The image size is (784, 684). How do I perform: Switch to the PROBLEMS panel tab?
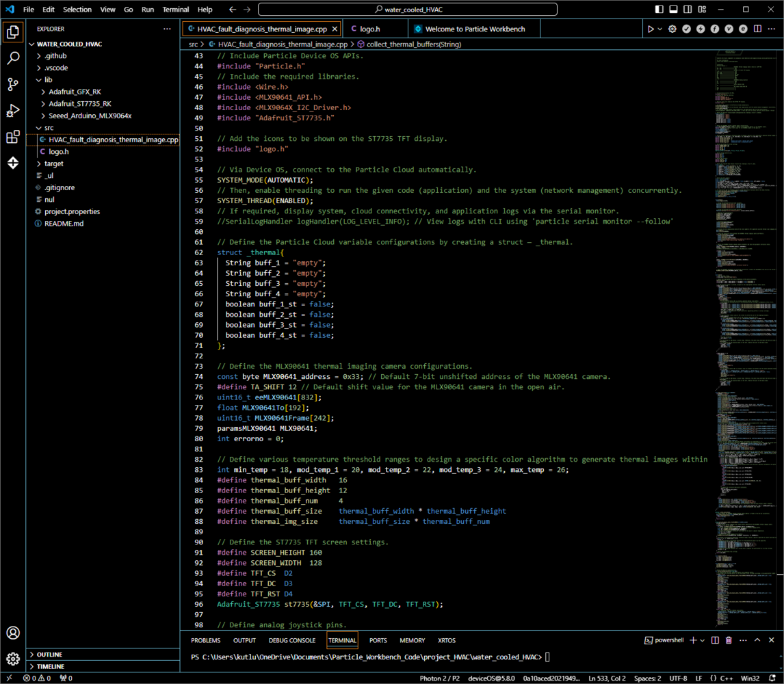click(x=205, y=640)
